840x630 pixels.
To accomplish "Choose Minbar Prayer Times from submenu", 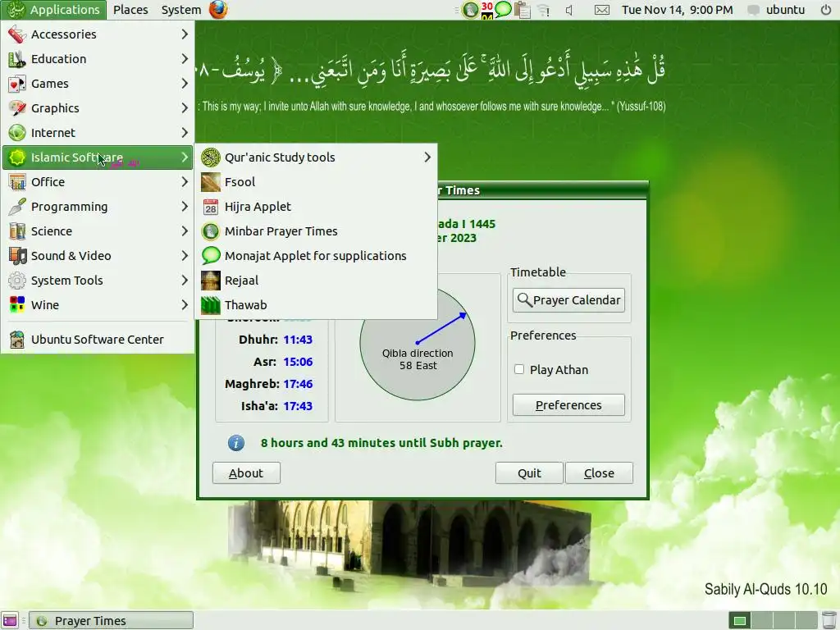I will coord(316,231).
